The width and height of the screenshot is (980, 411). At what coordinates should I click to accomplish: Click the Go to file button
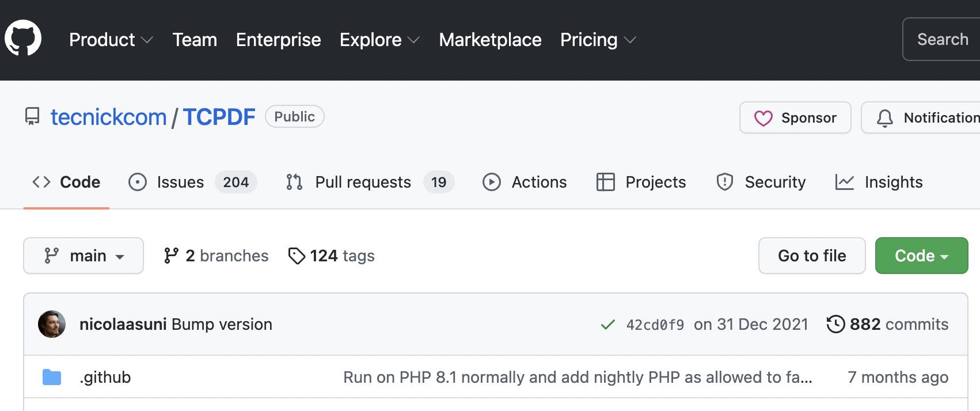pyautogui.click(x=812, y=256)
